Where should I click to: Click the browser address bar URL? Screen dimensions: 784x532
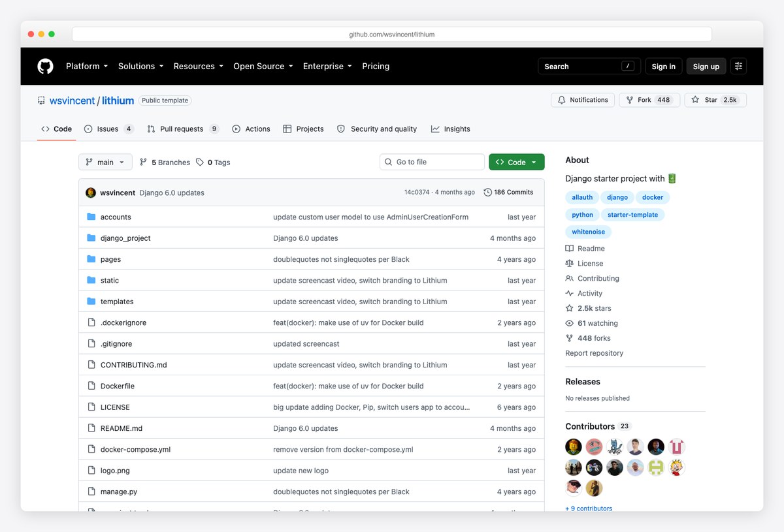click(x=392, y=34)
